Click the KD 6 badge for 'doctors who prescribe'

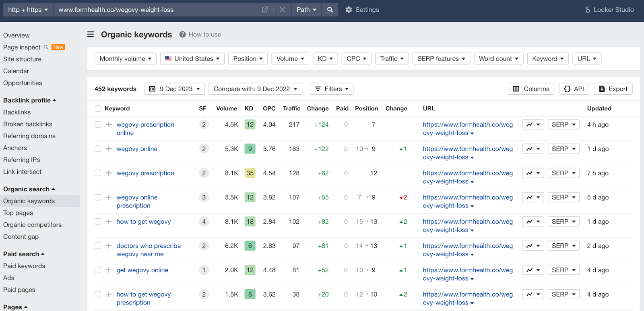point(250,245)
